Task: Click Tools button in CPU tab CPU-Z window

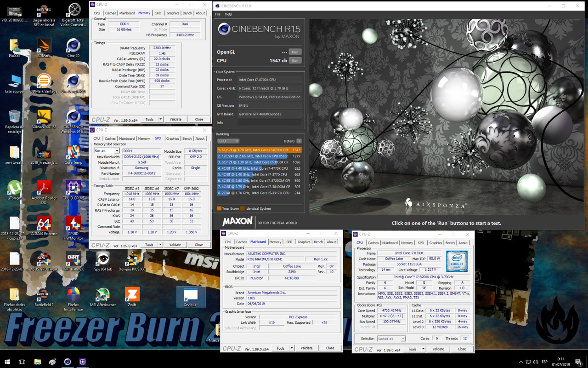Action: (412, 349)
